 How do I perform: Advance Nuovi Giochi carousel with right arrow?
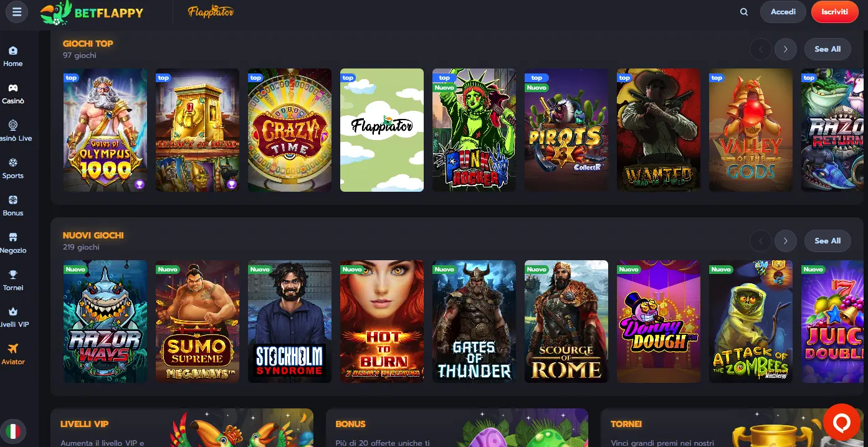pyautogui.click(x=786, y=241)
